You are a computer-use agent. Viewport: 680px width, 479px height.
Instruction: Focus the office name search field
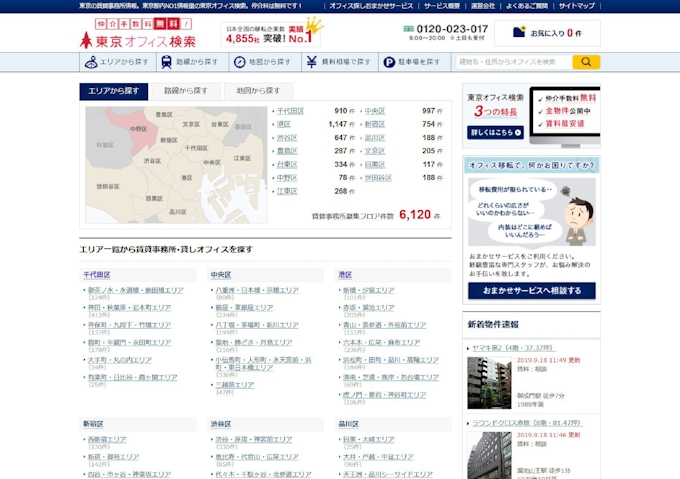click(x=513, y=62)
